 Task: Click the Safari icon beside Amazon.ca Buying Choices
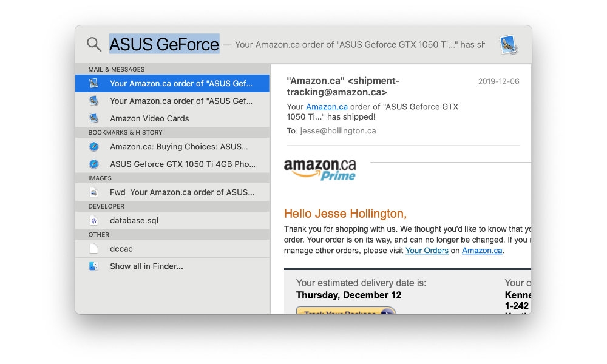[93, 147]
